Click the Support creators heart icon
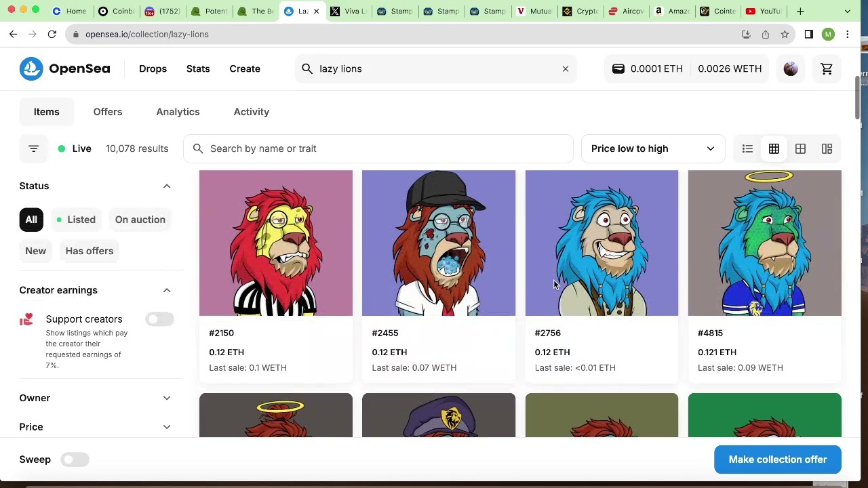 (26, 319)
